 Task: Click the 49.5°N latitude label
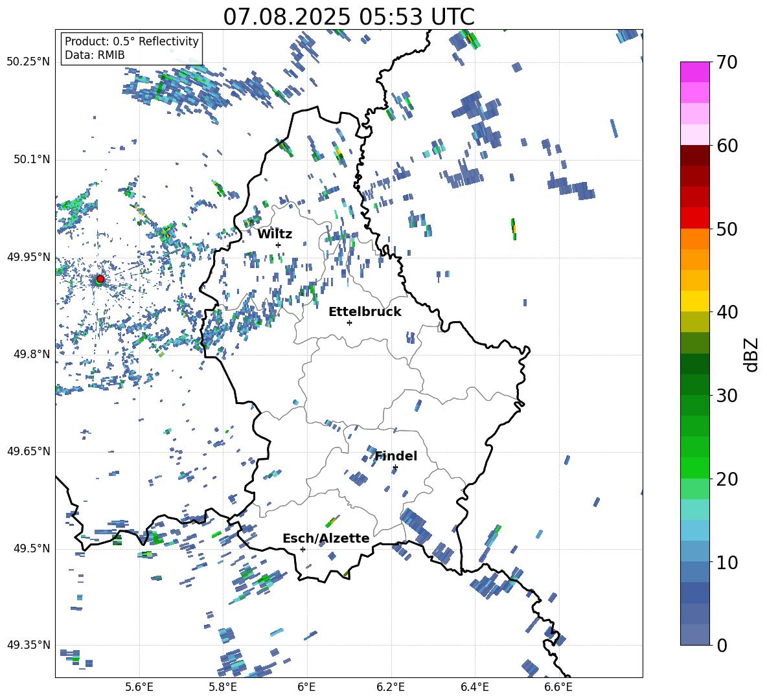(x=31, y=548)
